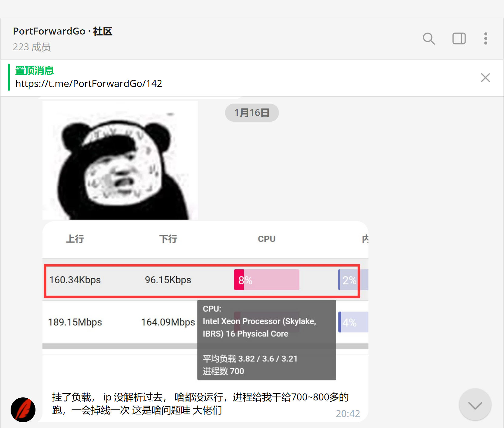Image resolution: width=504 pixels, height=428 pixels.
Task: Open the panda meme sticker image
Action: (x=120, y=161)
